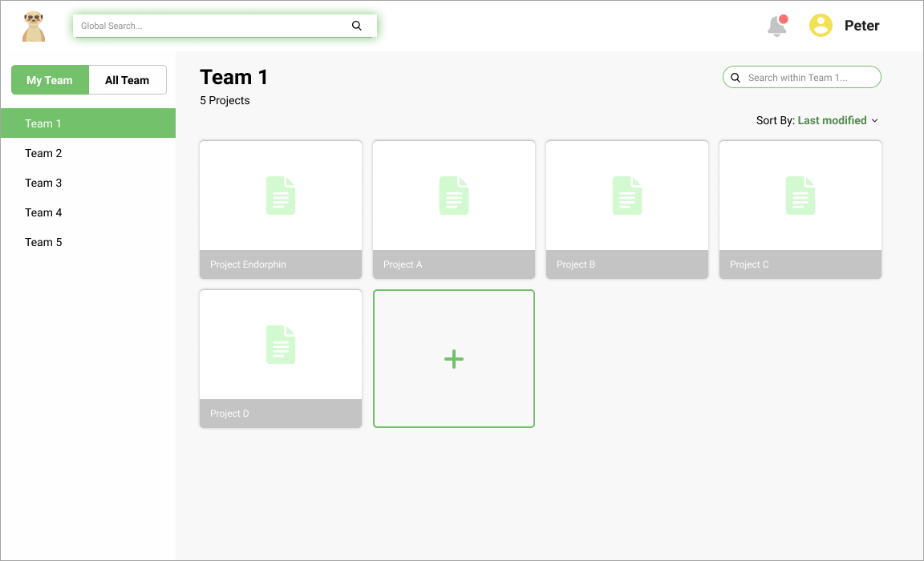Image resolution: width=924 pixels, height=561 pixels.
Task: Select Team 2 in the sidebar
Action: pos(43,153)
